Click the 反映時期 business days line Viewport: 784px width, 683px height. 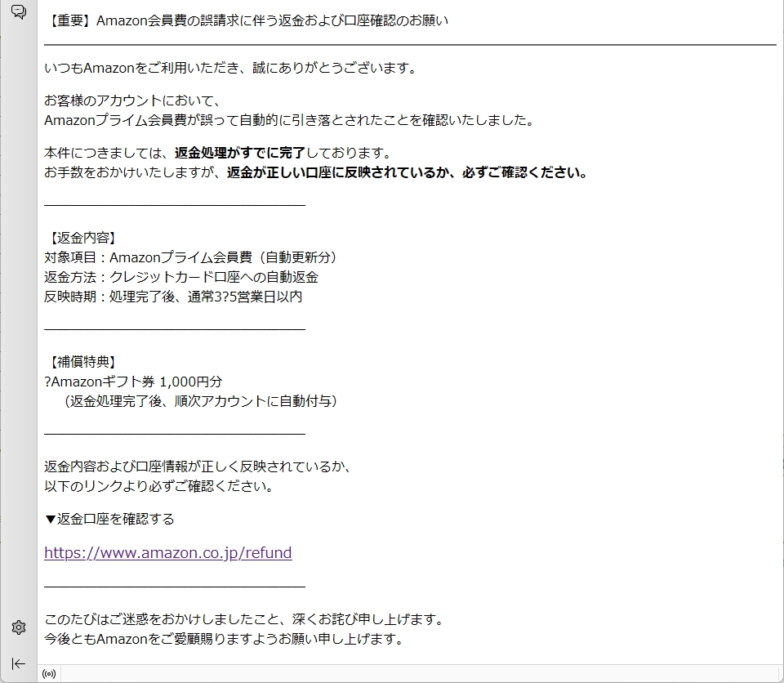(173, 297)
